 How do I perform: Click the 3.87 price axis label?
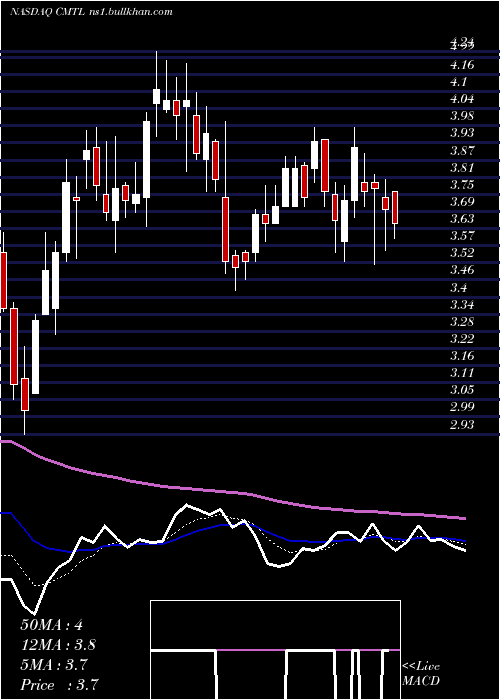(462, 150)
